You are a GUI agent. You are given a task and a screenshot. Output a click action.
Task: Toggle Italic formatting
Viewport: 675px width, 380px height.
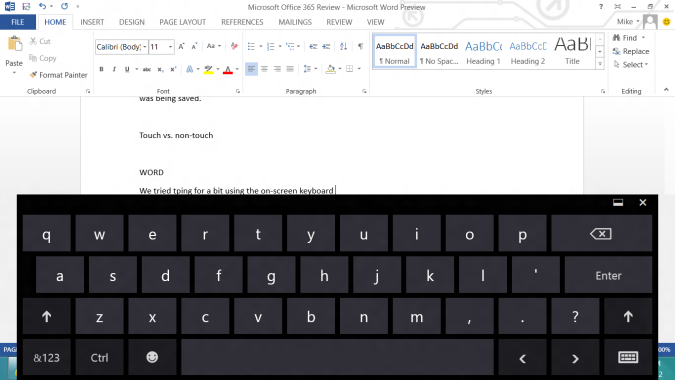[x=114, y=69]
